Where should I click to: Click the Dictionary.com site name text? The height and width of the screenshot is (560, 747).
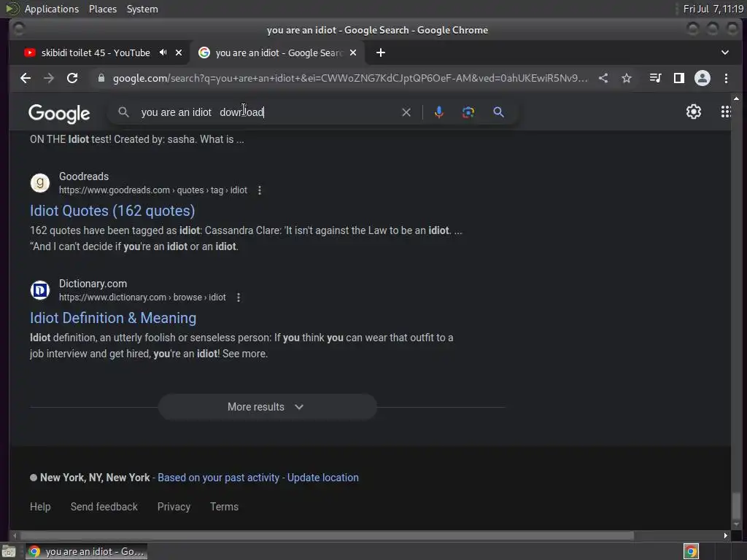93,284
